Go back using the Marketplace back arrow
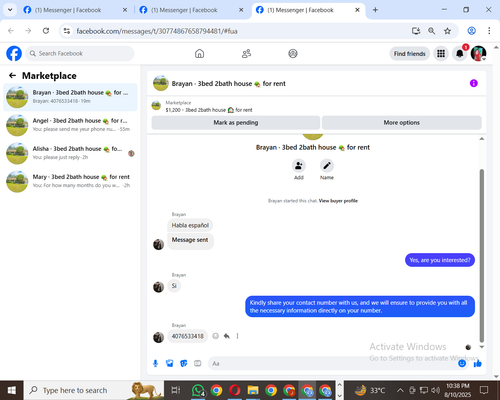This screenshot has width=500, height=400. click(12, 76)
